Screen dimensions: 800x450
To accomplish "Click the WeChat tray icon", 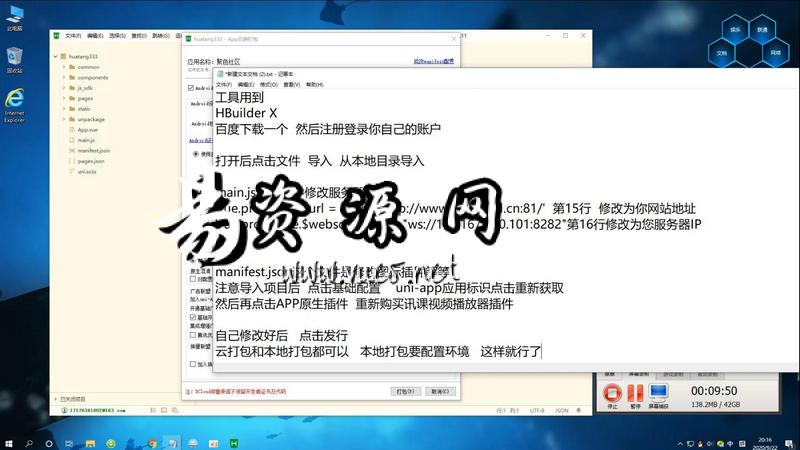I will click(720, 444).
